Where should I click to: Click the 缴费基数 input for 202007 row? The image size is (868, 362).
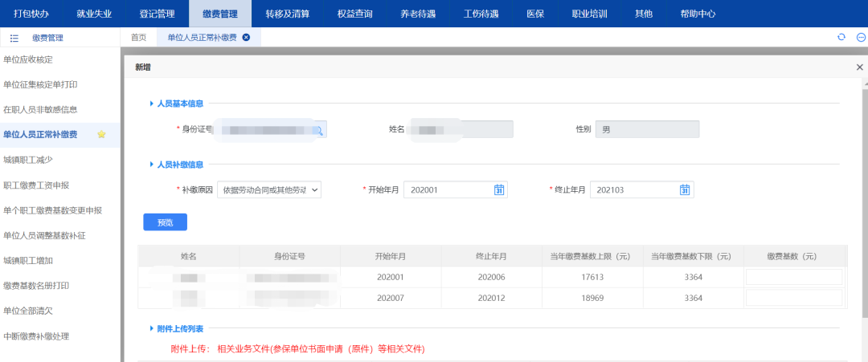pos(793,298)
